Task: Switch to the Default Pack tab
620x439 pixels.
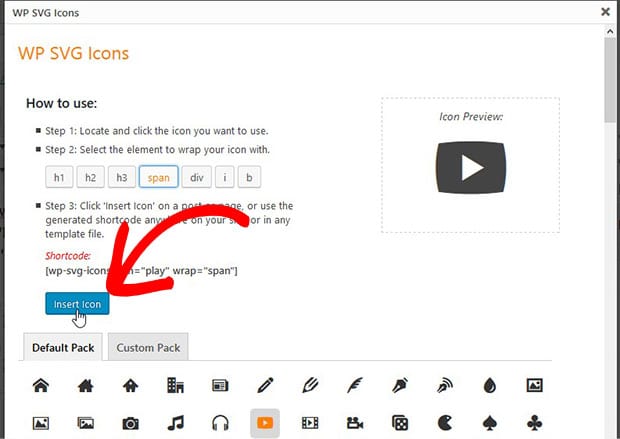Action: point(63,347)
